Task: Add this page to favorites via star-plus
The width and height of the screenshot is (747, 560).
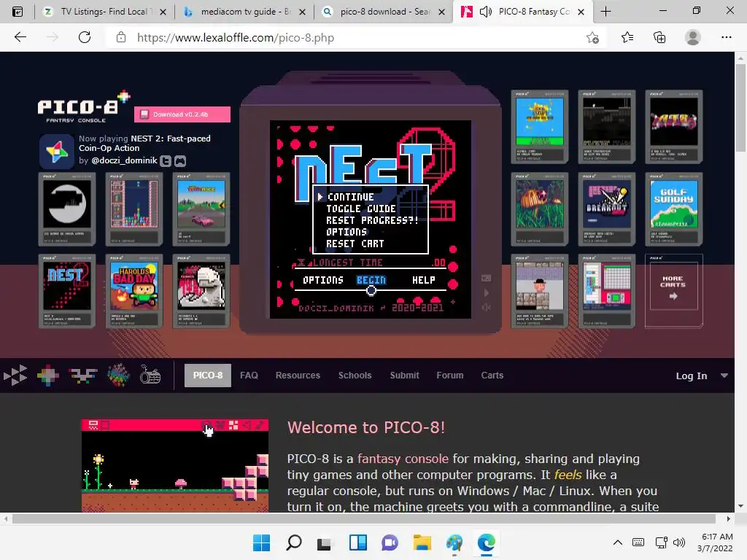Action: pyautogui.click(x=592, y=38)
